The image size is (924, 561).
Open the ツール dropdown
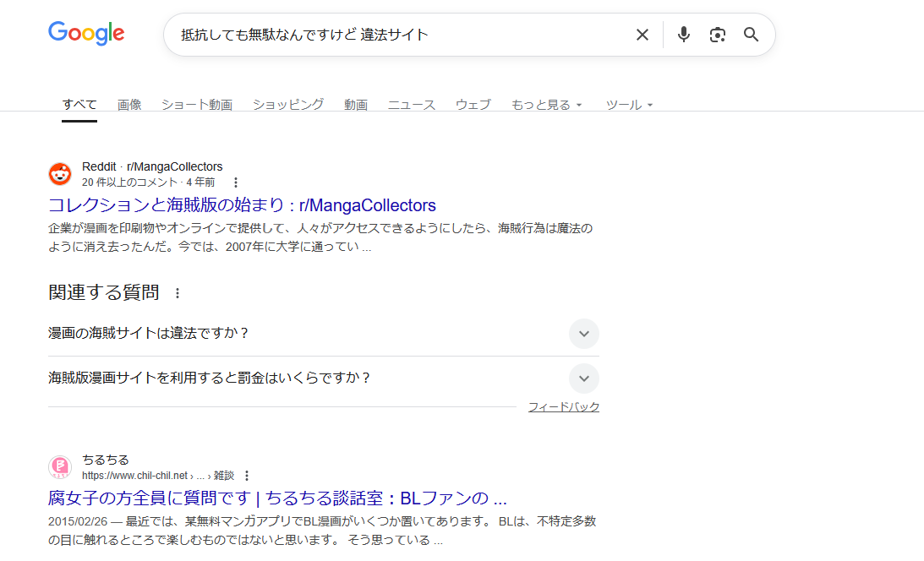[x=629, y=104]
